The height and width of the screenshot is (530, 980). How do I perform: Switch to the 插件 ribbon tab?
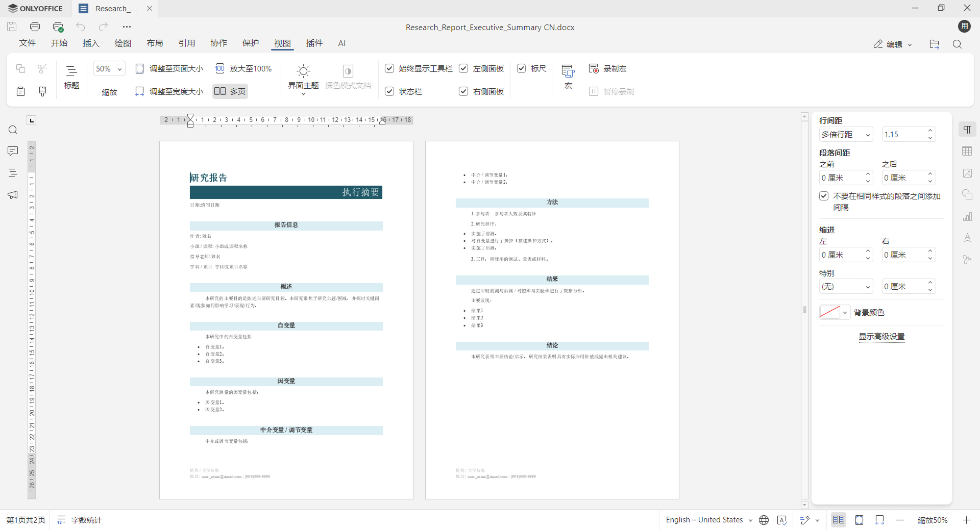(x=314, y=43)
